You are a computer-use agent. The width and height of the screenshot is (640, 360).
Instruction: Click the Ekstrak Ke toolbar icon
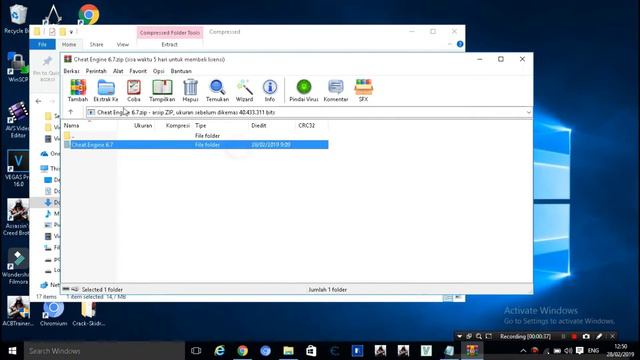coord(106,91)
